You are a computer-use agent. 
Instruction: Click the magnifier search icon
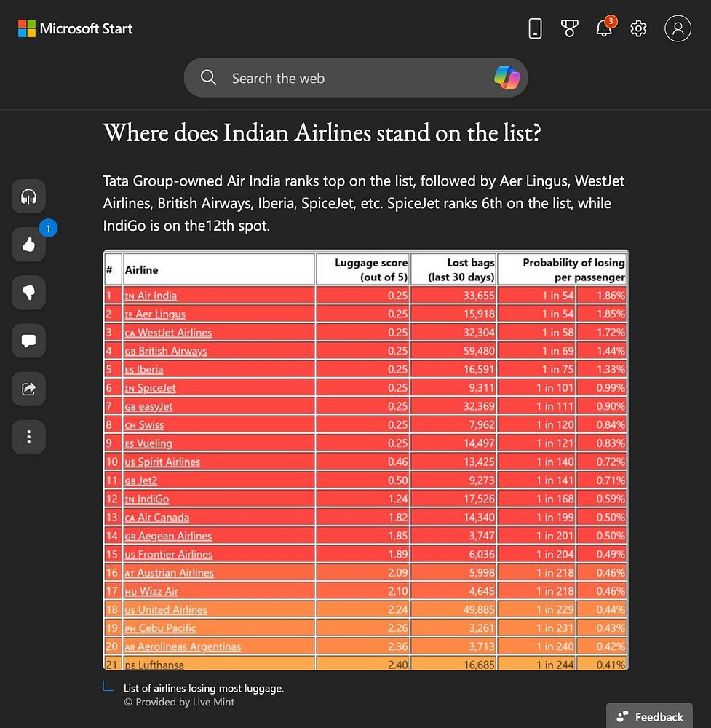[x=208, y=78]
